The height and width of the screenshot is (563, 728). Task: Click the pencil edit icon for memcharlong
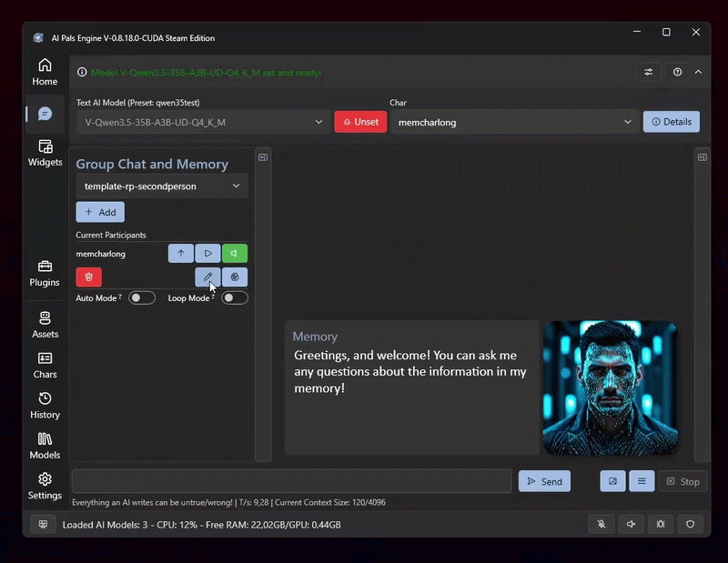(x=207, y=276)
